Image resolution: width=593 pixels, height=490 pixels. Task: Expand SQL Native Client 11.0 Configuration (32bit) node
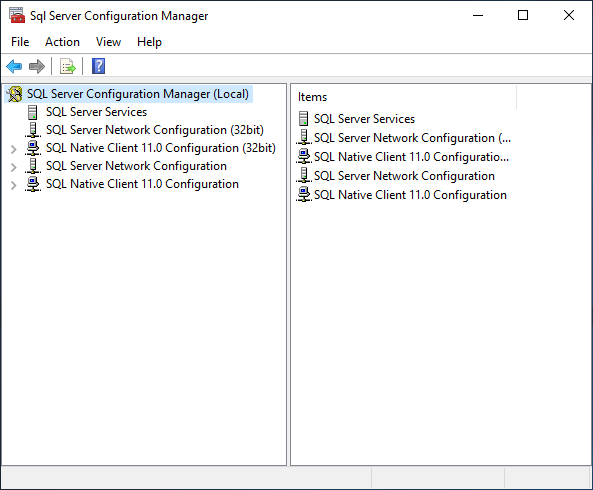(x=14, y=149)
